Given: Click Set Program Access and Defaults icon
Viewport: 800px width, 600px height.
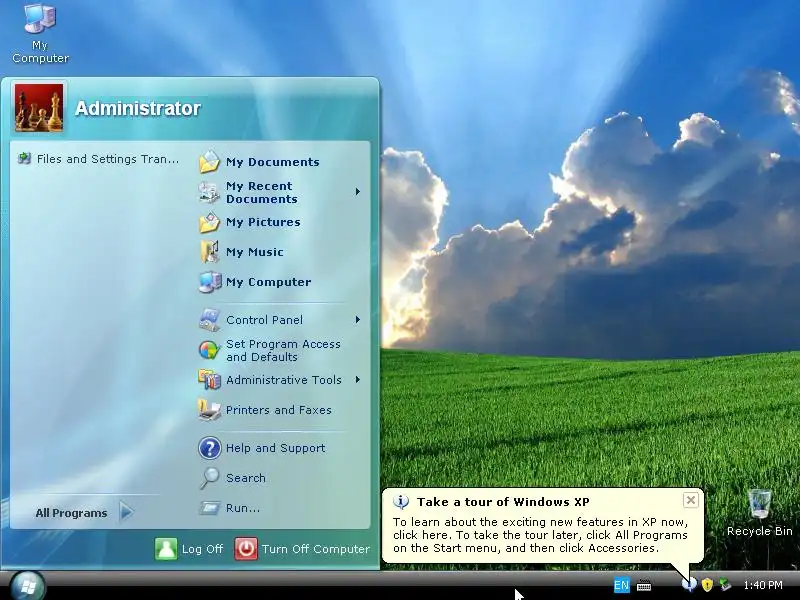Looking at the screenshot, I should pos(209,350).
